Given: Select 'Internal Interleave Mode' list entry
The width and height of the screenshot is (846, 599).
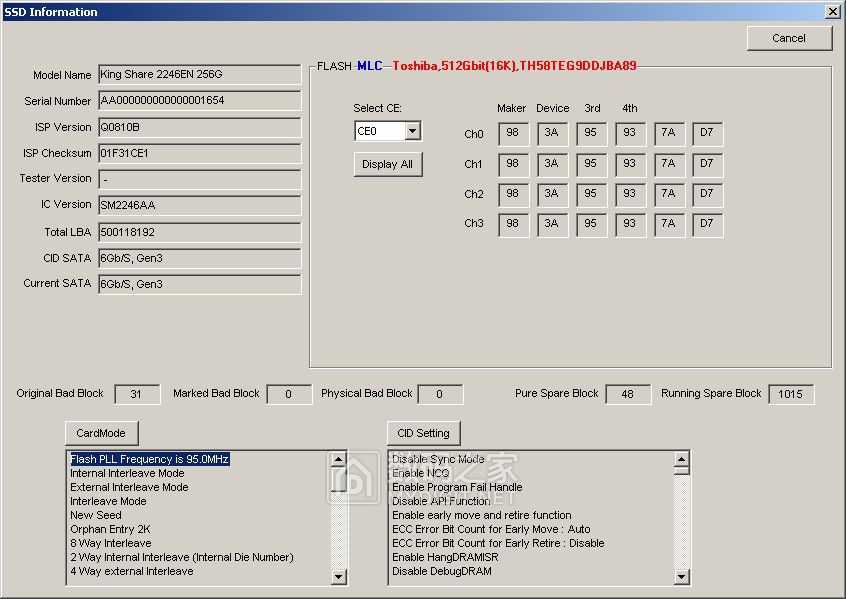Looking at the screenshot, I should point(127,473).
